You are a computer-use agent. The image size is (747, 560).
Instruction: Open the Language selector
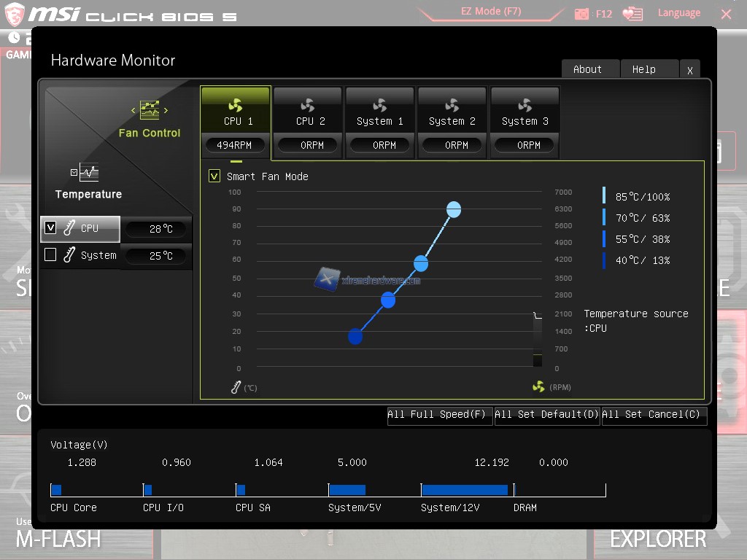(x=678, y=13)
